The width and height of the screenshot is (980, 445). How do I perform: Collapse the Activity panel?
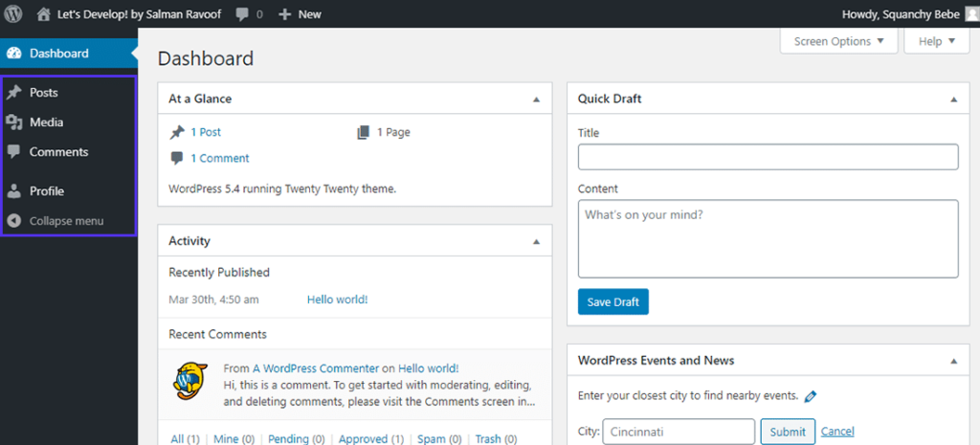536,241
